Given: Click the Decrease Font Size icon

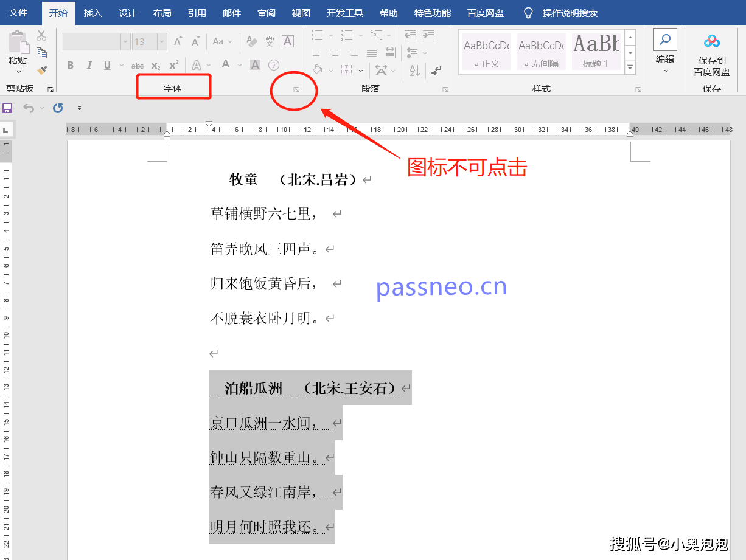Looking at the screenshot, I should [x=195, y=42].
